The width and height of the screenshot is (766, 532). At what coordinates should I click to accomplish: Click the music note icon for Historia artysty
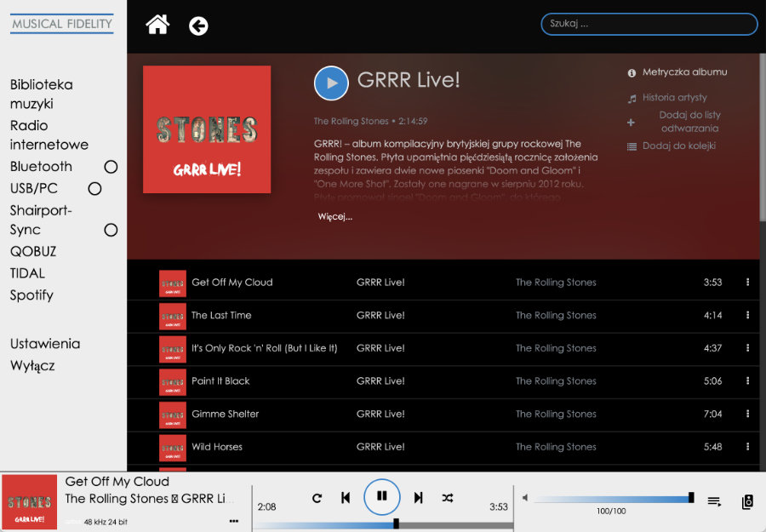tap(632, 99)
